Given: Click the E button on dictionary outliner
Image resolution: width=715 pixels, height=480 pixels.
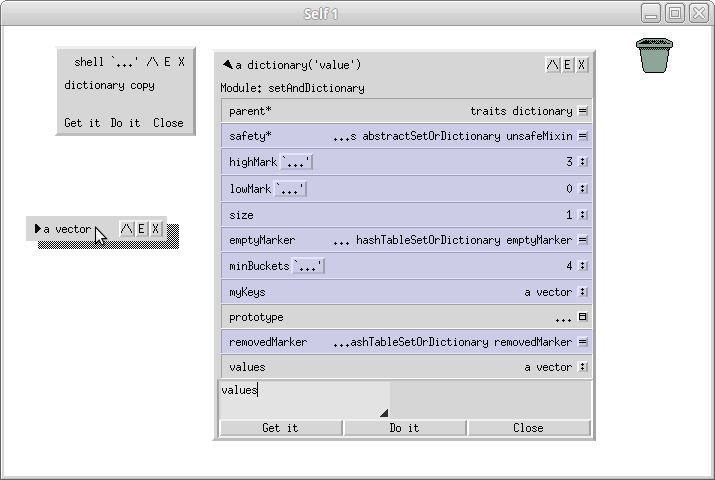Looking at the screenshot, I should [x=567, y=65].
